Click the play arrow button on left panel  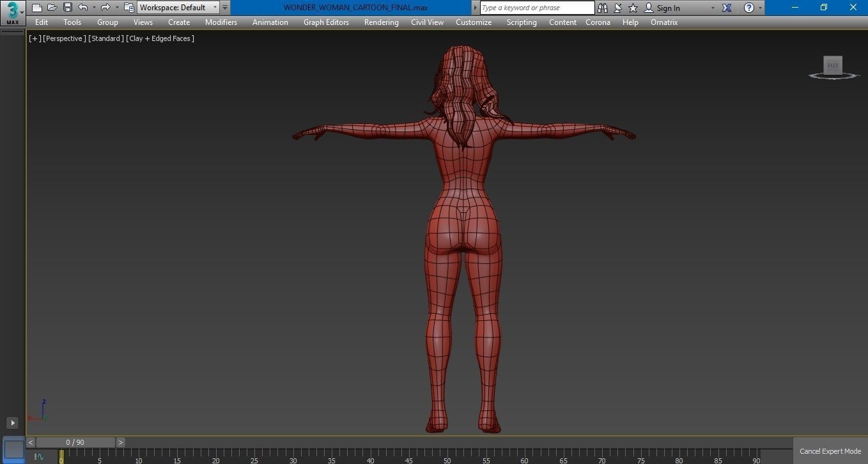12,422
